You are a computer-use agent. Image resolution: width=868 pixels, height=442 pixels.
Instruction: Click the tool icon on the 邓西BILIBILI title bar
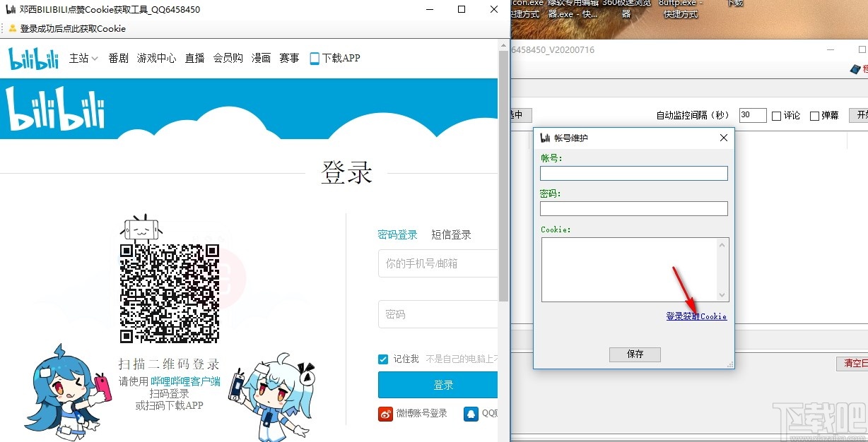tap(10, 9)
